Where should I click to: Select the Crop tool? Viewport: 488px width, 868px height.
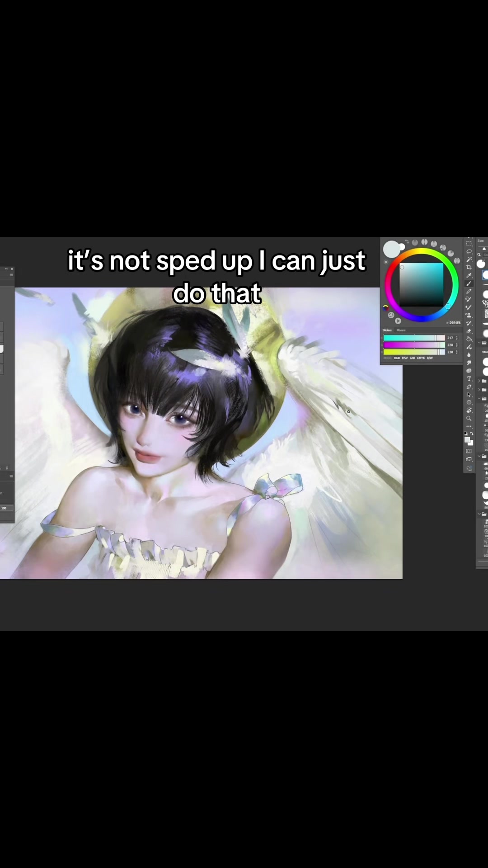(x=469, y=267)
